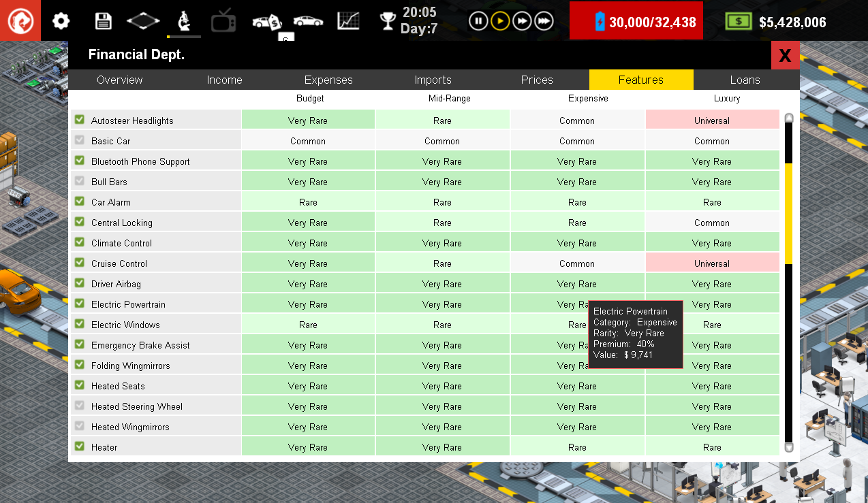Switch to the Loans tab

coord(745,80)
